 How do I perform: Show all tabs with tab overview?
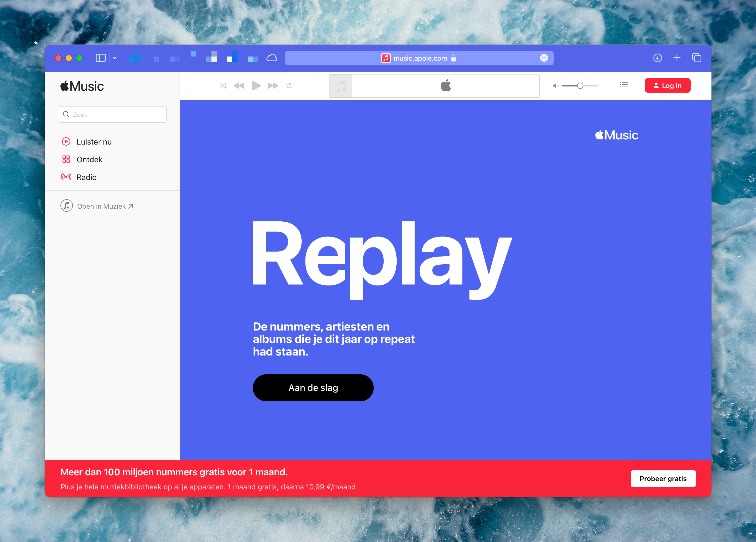click(x=697, y=58)
